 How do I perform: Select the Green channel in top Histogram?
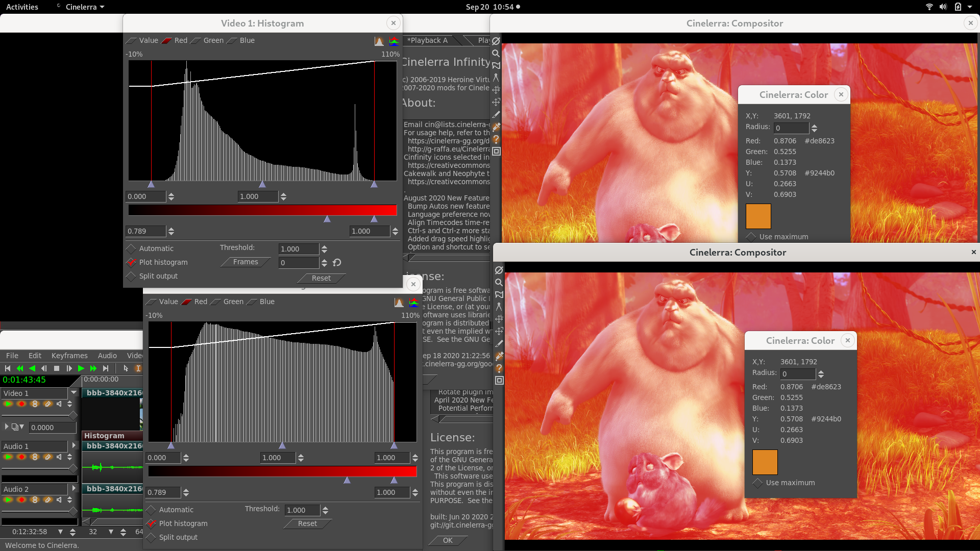pyautogui.click(x=208, y=40)
